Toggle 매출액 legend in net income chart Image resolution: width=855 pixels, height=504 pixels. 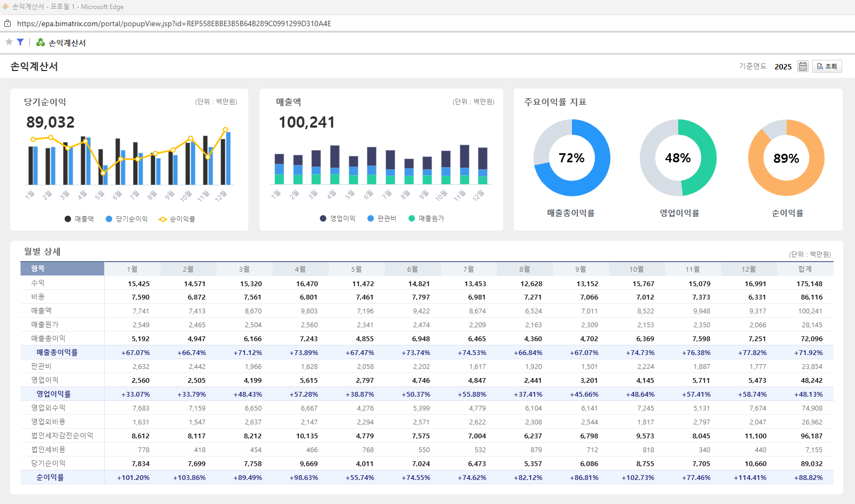point(79,219)
